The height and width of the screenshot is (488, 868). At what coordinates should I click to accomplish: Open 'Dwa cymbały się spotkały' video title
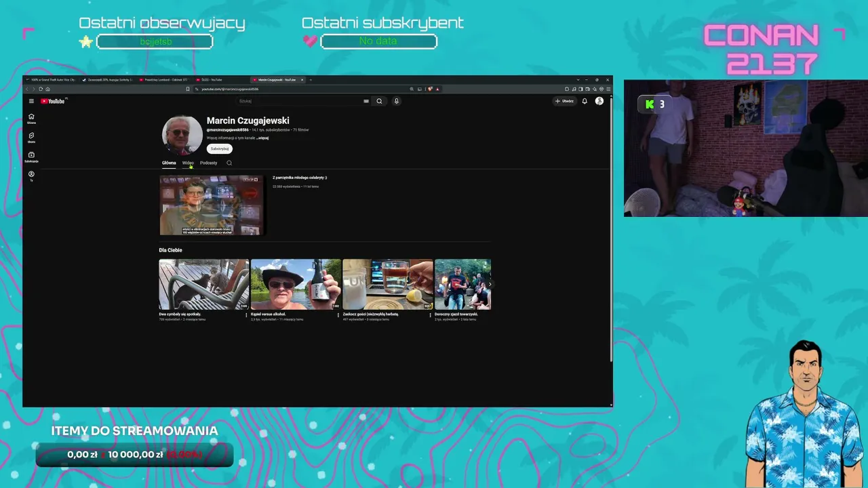pos(180,314)
